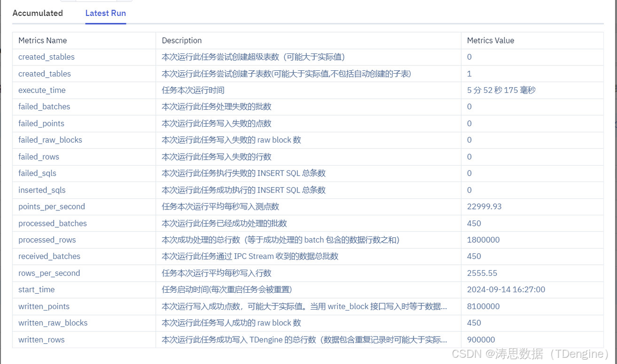617x364 pixels.
Task: Select the created_tables metric name
Action: pos(44,74)
